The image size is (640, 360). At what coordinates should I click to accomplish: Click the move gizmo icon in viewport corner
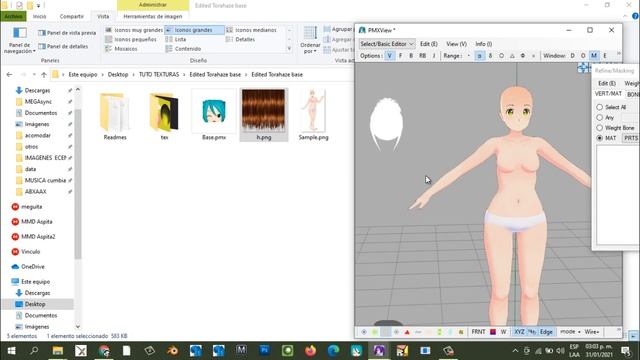[x=584, y=68]
